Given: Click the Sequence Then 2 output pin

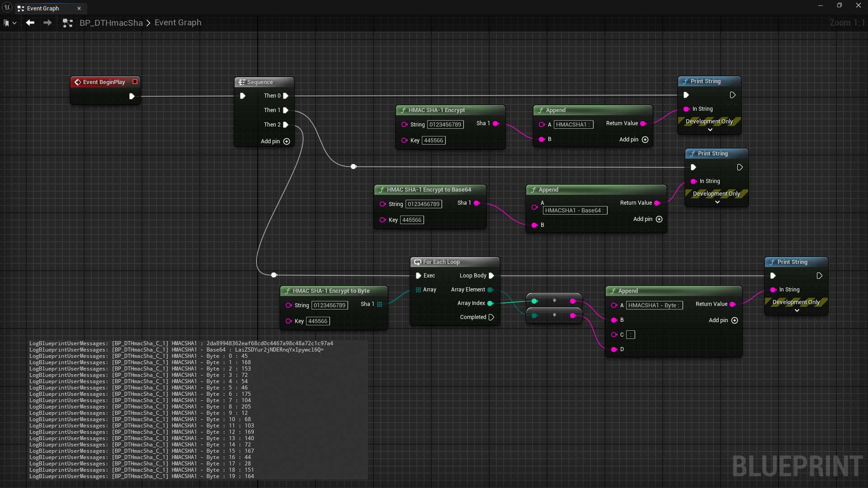Looking at the screenshot, I should point(286,125).
